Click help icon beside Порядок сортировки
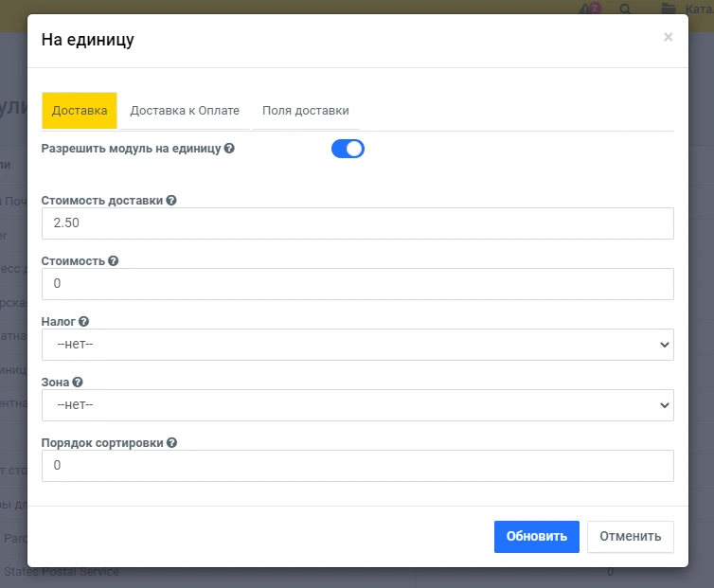The width and height of the screenshot is (714, 588). click(171, 442)
